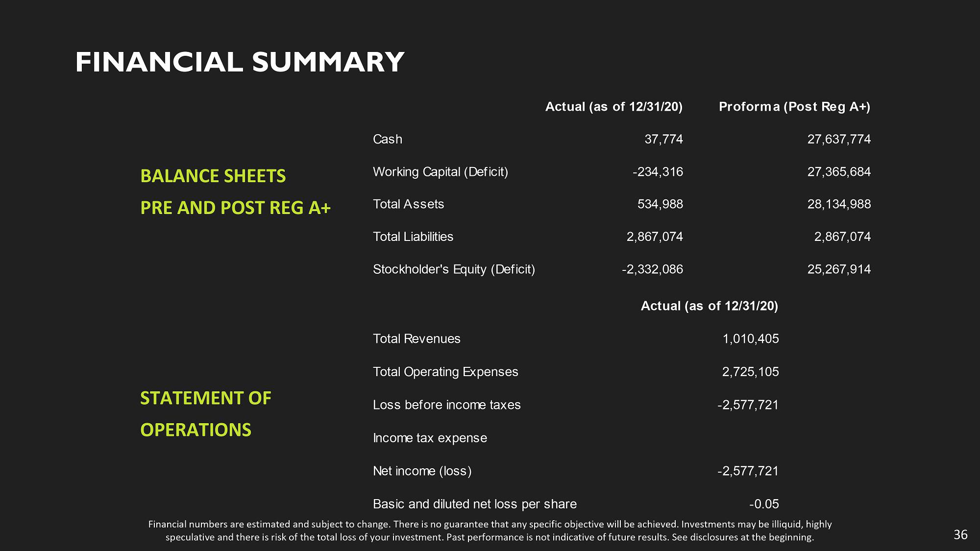Click the Proforma (Post Reg A+) column header
The height and width of the screenshot is (551, 980).
pyautogui.click(x=794, y=107)
